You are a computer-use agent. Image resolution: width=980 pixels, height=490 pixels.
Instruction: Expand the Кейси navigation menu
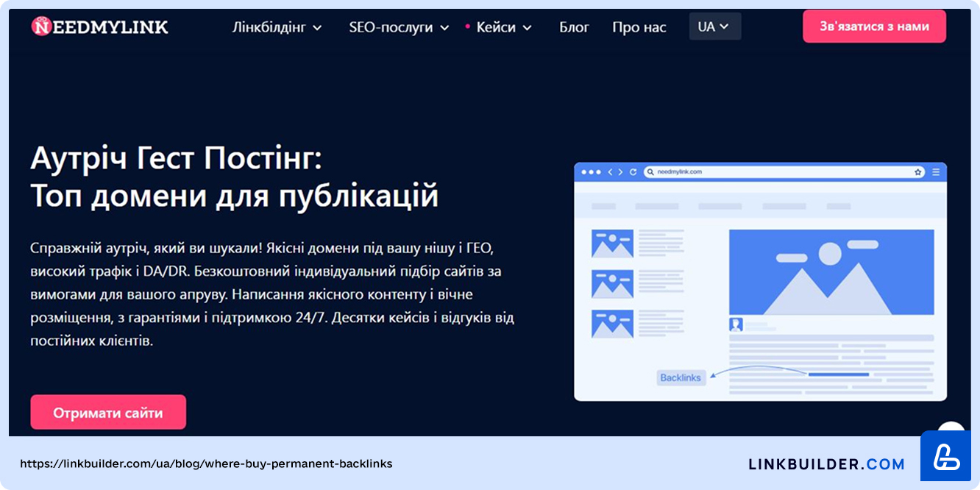tap(503, 27)
